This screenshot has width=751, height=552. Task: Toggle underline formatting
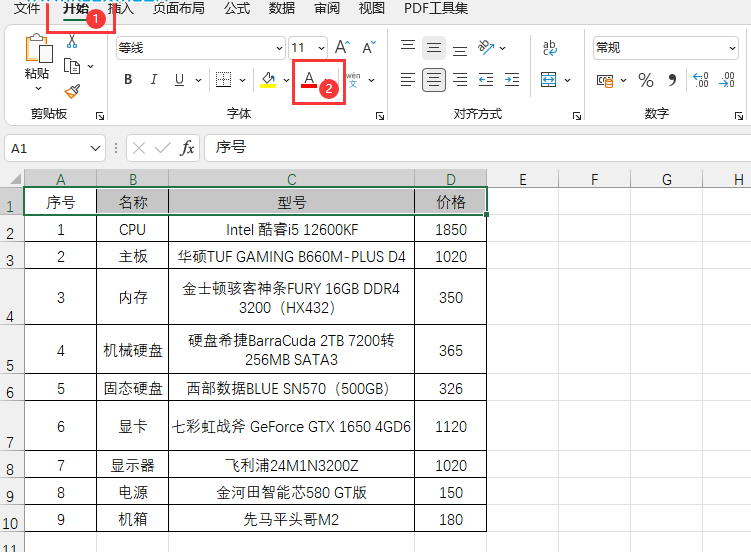[180, 80]
